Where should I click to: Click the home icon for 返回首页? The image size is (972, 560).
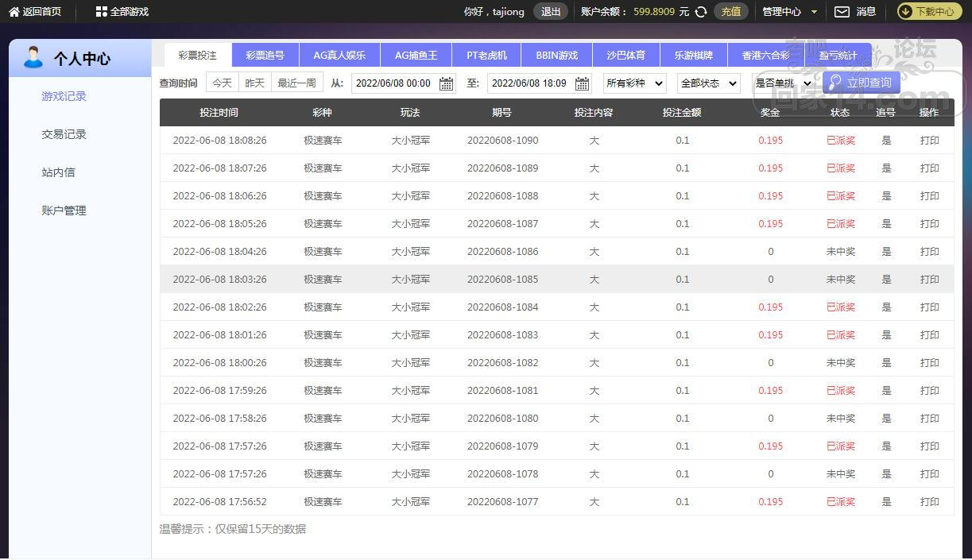(14, 12)
